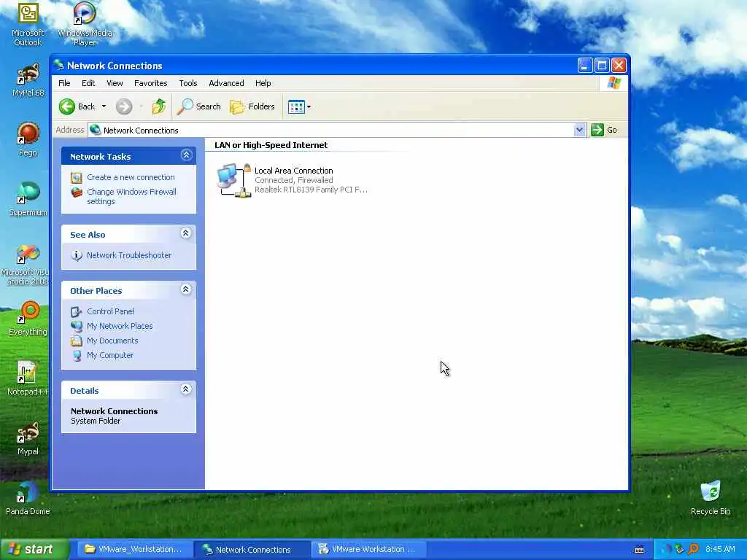Click the Network Connections taskbar button
This screenshot has width=747, height=560.
[252, 550]
